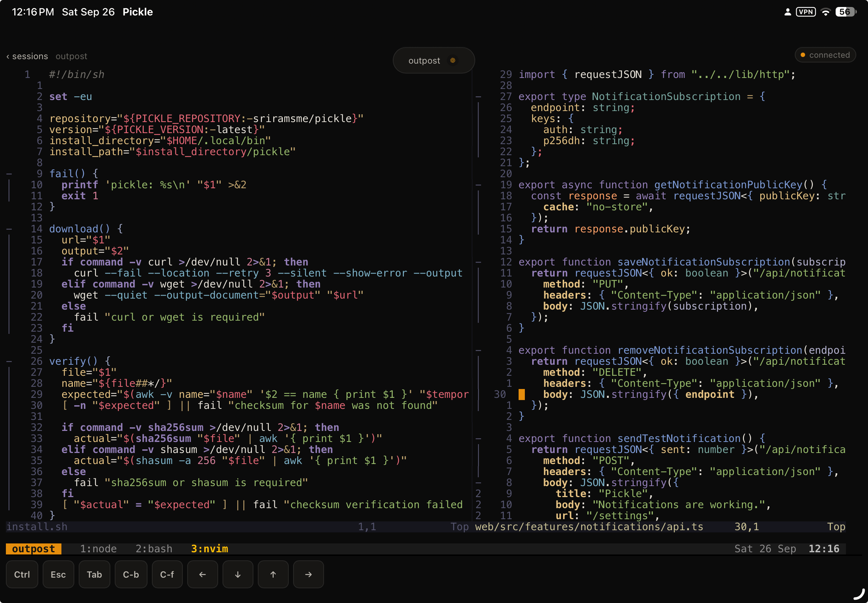Collapse the verify() function fold marker
The width and height of the screenshot is (868, 603).
tap(9, 361)
